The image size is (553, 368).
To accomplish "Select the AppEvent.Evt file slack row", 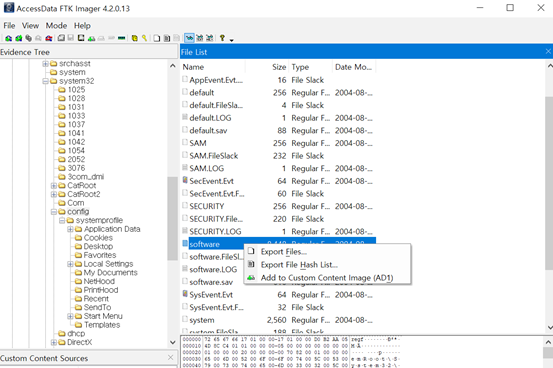I will (x=278, y=80).
